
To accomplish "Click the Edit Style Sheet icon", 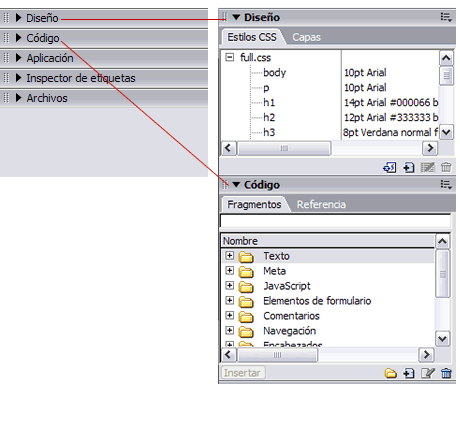I will tap(428, 167).
